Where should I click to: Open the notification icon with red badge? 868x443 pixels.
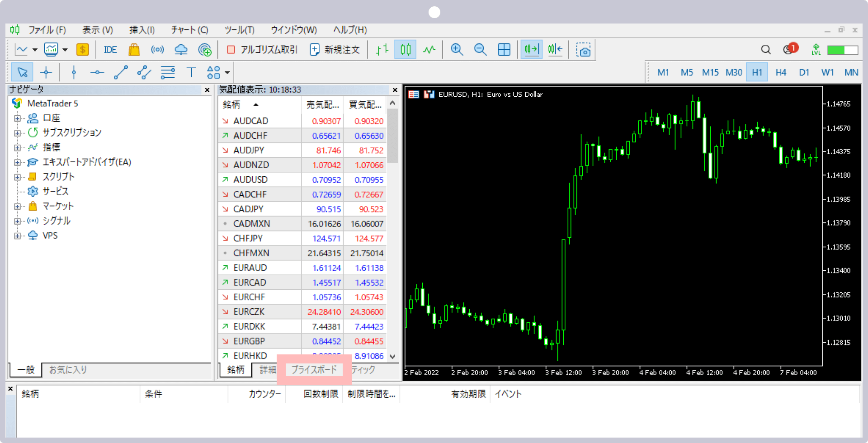click(x=790, y=49)
